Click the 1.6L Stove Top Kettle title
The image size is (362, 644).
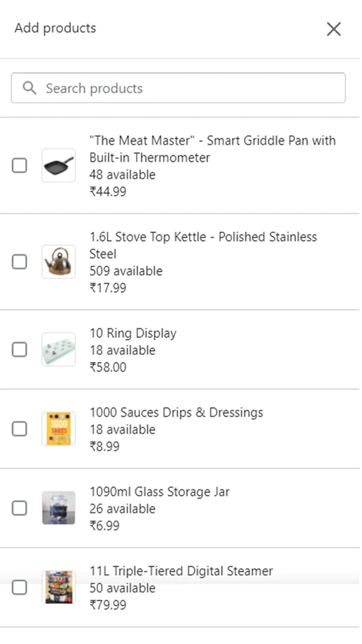pos(203,245)
